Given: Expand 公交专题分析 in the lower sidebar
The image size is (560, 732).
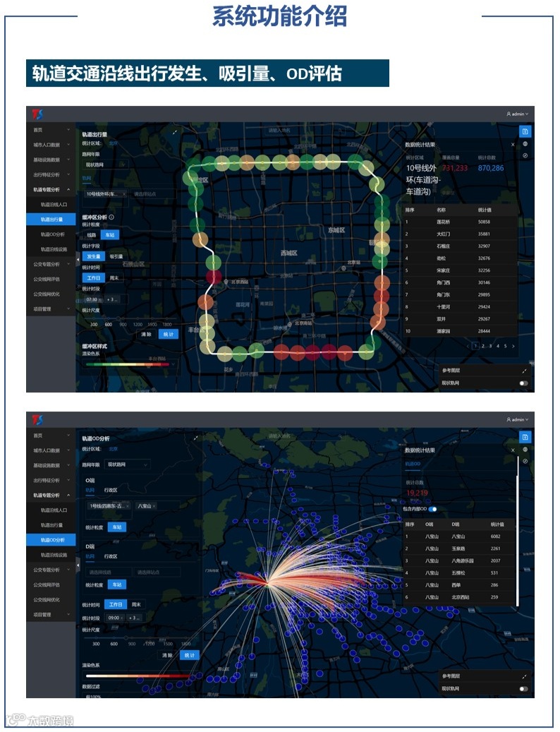Looking at the screenshot, I should (x=51, y=570).
